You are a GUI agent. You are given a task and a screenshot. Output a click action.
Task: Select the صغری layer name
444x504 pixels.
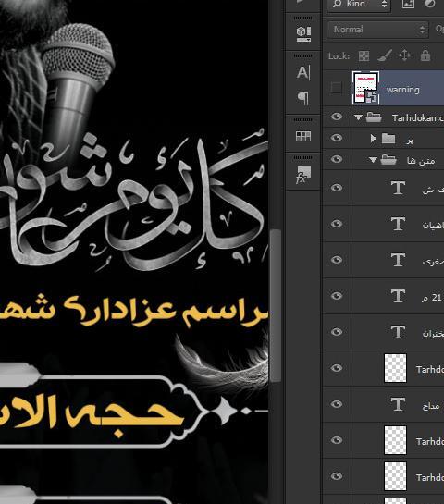click(433, 262)
